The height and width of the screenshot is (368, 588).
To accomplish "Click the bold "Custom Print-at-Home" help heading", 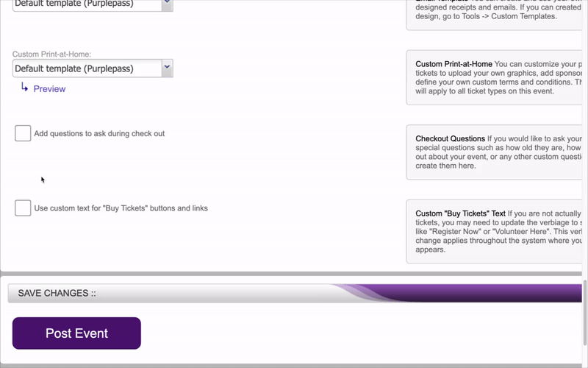I will pyautogui.click(x=453, y=64).
